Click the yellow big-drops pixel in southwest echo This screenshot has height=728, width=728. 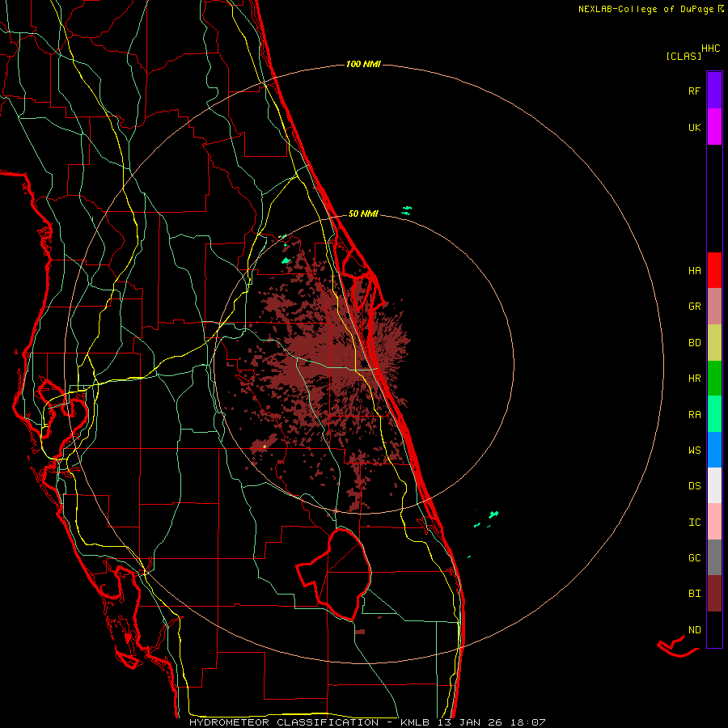coord(265,447)
